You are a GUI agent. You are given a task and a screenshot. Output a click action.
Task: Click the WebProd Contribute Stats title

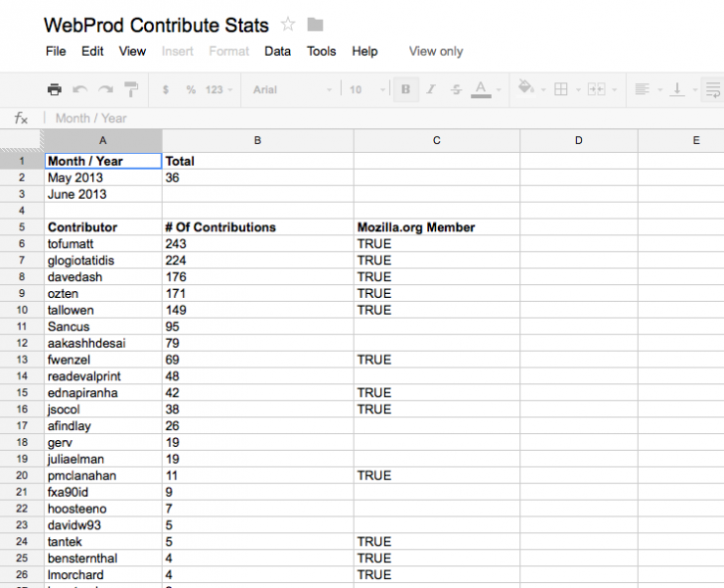[x=156, y=24]
